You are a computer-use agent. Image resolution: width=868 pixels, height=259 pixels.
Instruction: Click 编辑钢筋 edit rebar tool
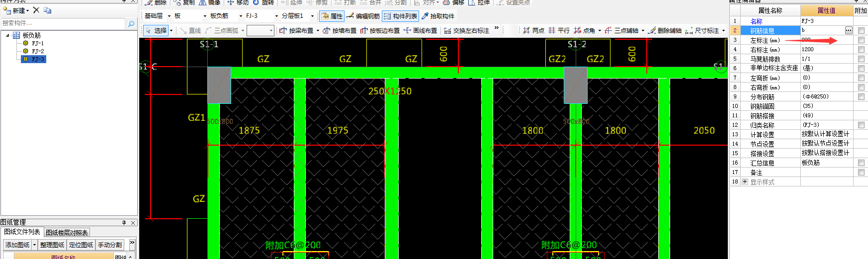[x=363, y=16]
